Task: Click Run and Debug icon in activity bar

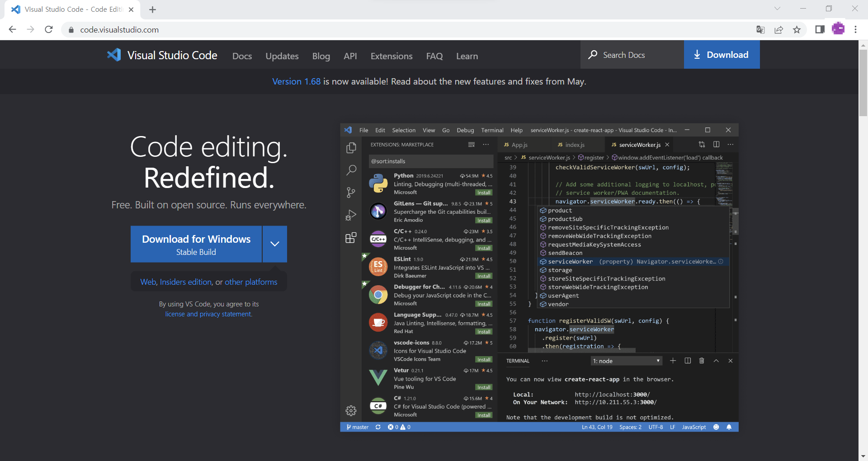Action: pyautogui.click(x=351, y=215)
